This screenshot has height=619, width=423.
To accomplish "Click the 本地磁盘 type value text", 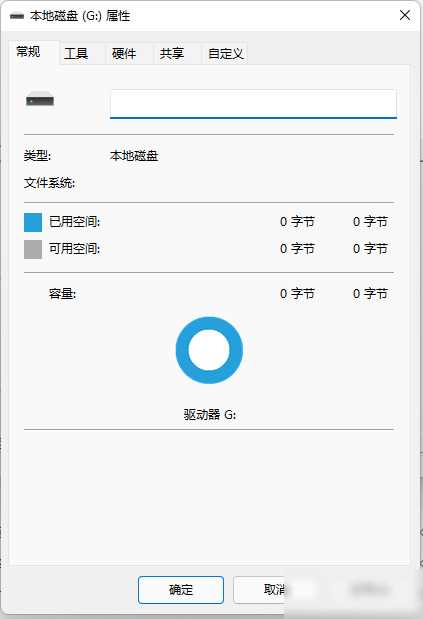I will pos(134,156).
